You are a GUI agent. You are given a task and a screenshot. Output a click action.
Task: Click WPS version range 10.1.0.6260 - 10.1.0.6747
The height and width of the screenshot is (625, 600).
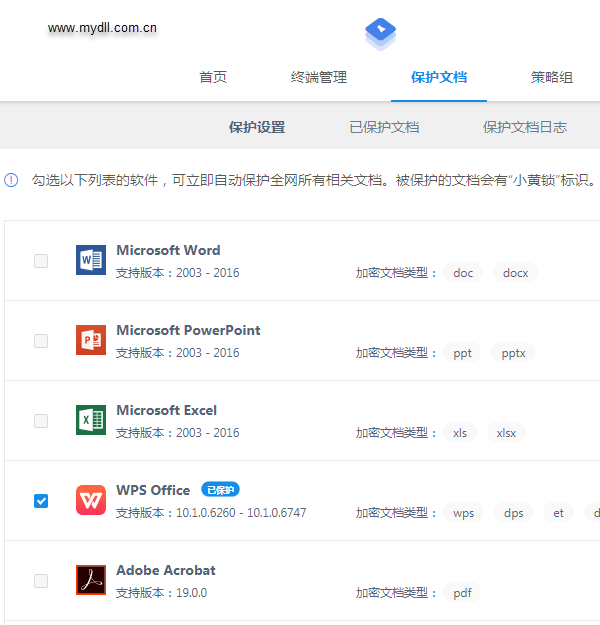pyautogui.click(x=241, y=512)
